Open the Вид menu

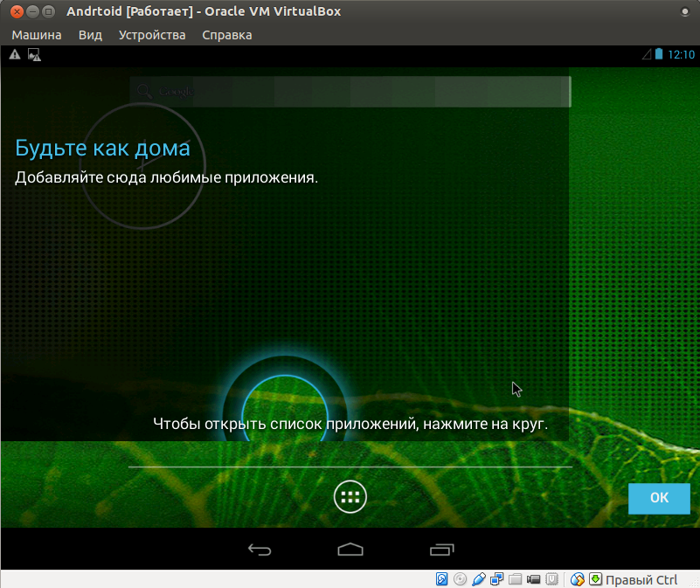click(x=90, y=35)
